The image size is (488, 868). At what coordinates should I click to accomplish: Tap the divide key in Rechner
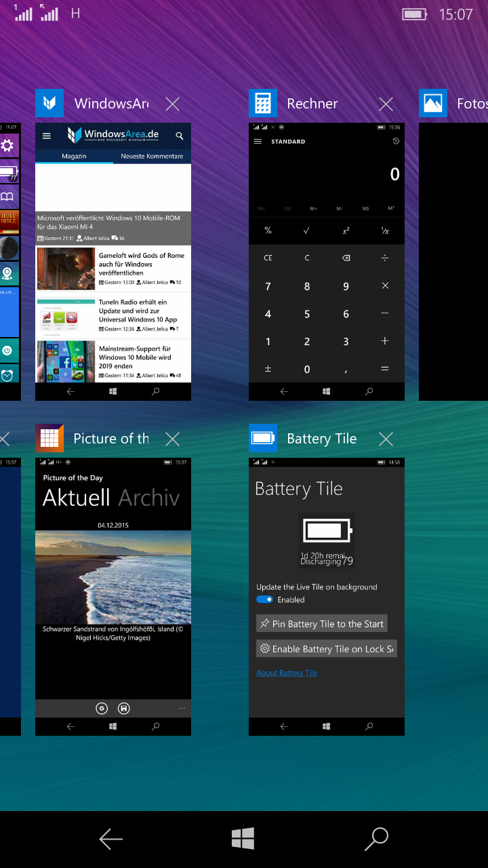(x=385, y=258)
